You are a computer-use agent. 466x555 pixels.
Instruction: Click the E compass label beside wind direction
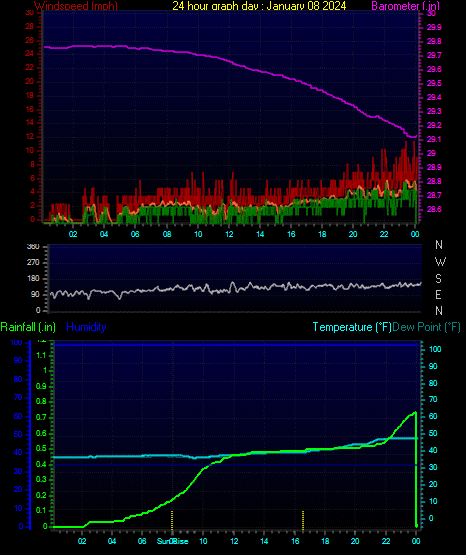click(438, 294)
